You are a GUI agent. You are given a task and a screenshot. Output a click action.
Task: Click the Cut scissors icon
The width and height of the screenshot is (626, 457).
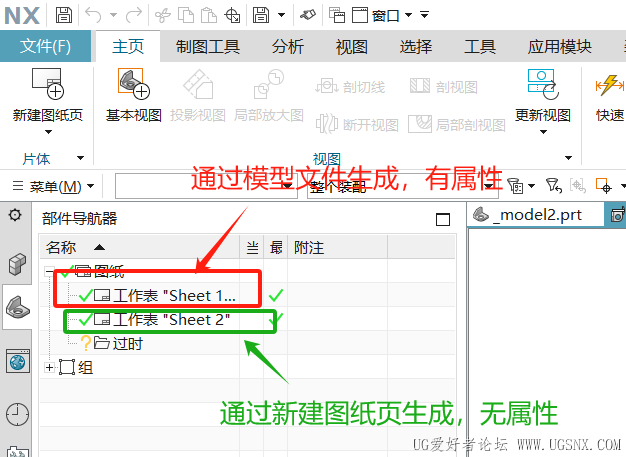[x=162, y=16]
